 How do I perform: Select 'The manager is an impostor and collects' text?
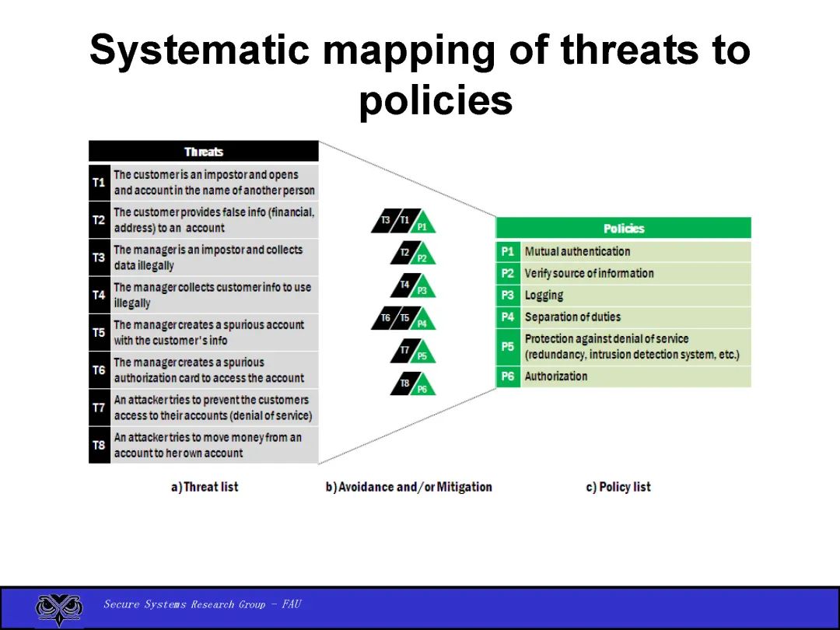click(208, 250)
